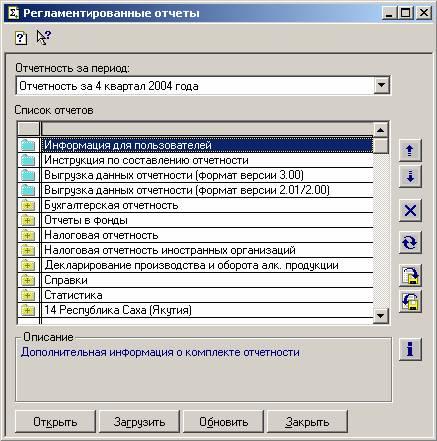Open the help question-mark icon
Image resolution: width=437 pixels, height=441 pixels.
pyautogui.click(x=21, y=38)
